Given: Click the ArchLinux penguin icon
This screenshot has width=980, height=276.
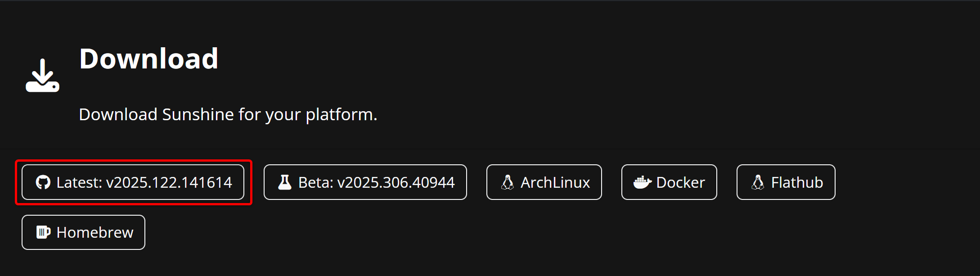Looking at the screenshot, I should tap(508, 182).
